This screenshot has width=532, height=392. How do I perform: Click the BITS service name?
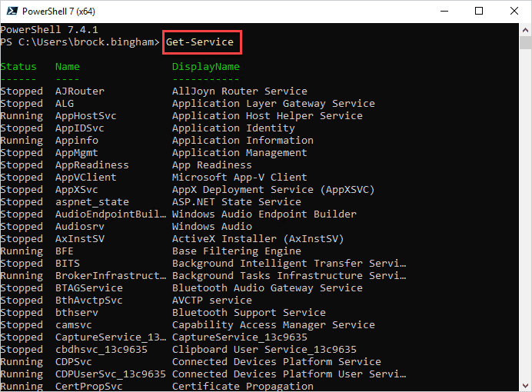click(68, 264)
